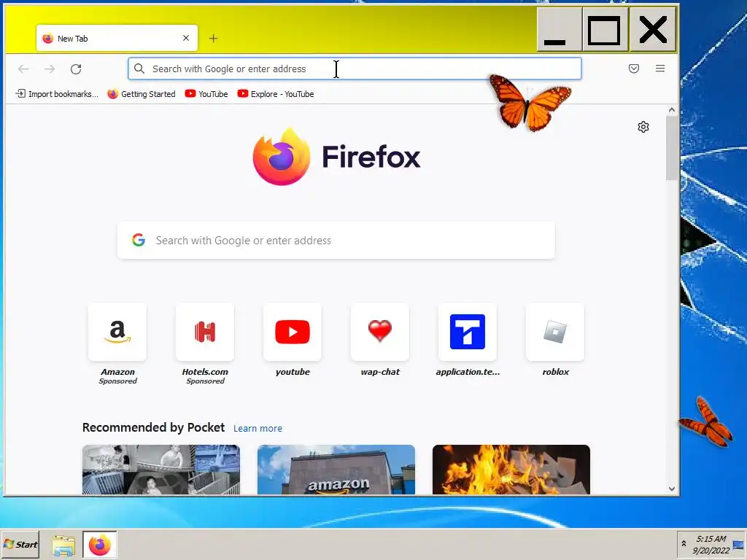Reload the current page
The image size is (747, 560).
[x=76, y=69]
